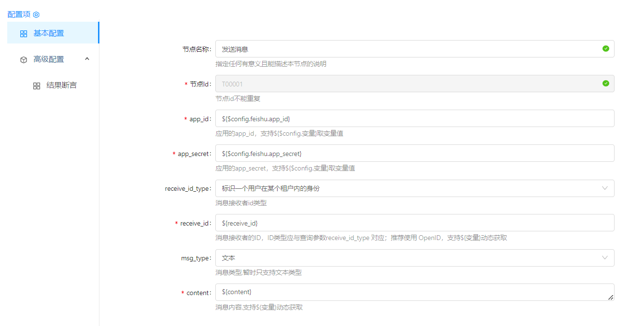Viewport: 644px width, 326px height.
Task: Click into the app_secret input field
Action: [x=414, y=153]
